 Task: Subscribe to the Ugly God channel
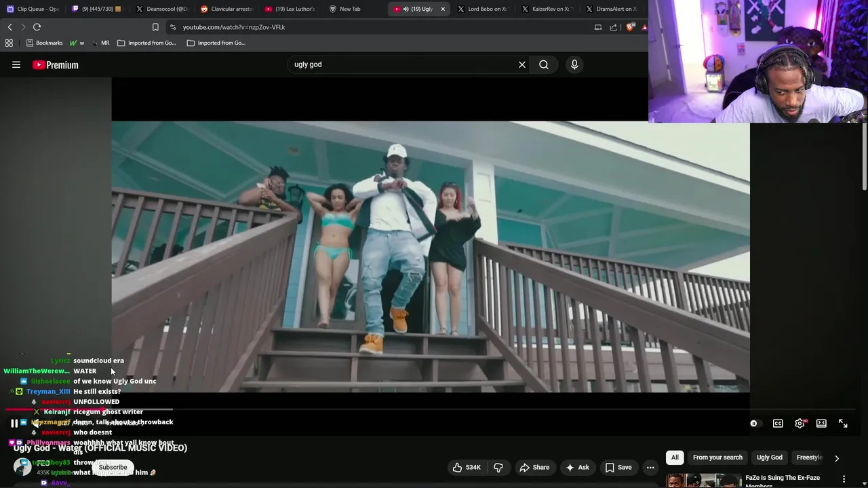click(113, 467)
